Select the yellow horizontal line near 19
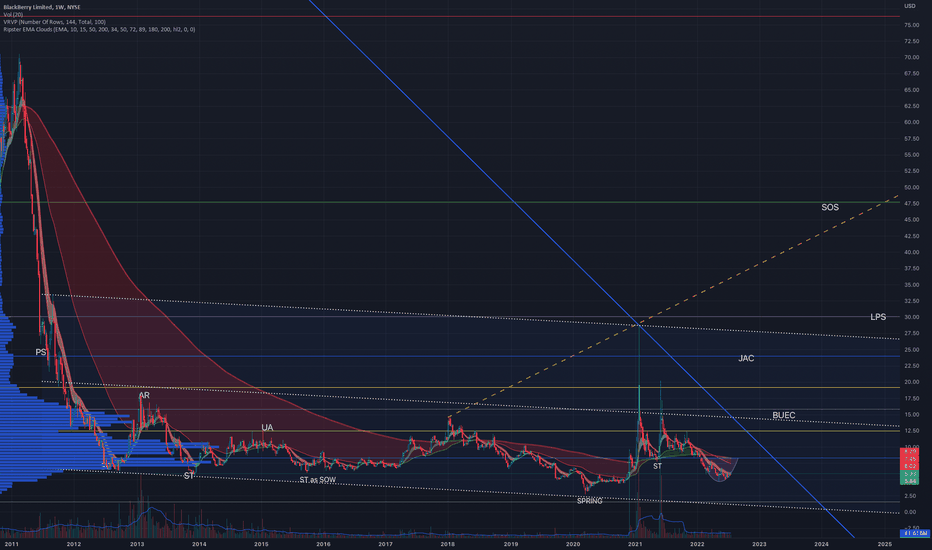 click(x=458, y=388)
